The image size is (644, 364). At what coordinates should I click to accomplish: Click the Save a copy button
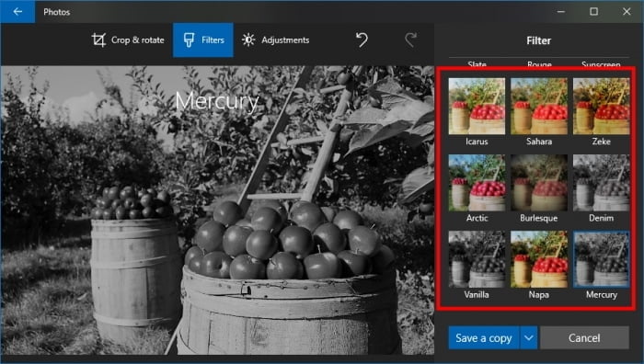[484, 337]
